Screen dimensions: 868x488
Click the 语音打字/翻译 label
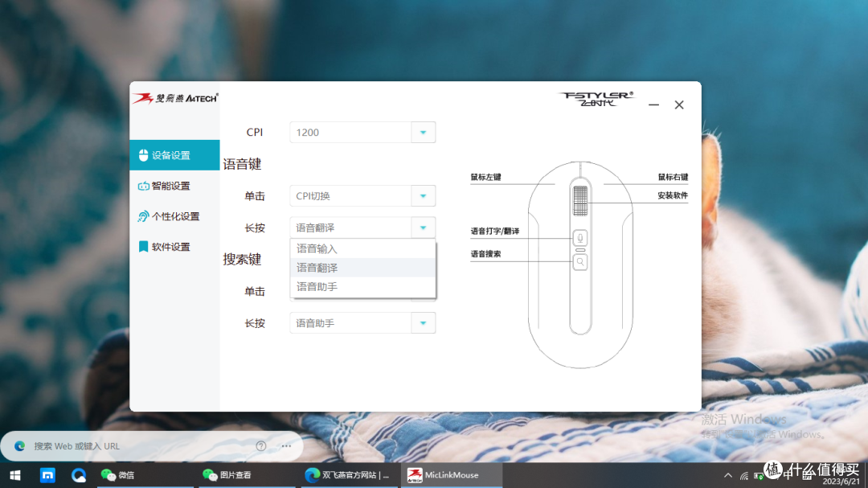[x=495, y=231]
